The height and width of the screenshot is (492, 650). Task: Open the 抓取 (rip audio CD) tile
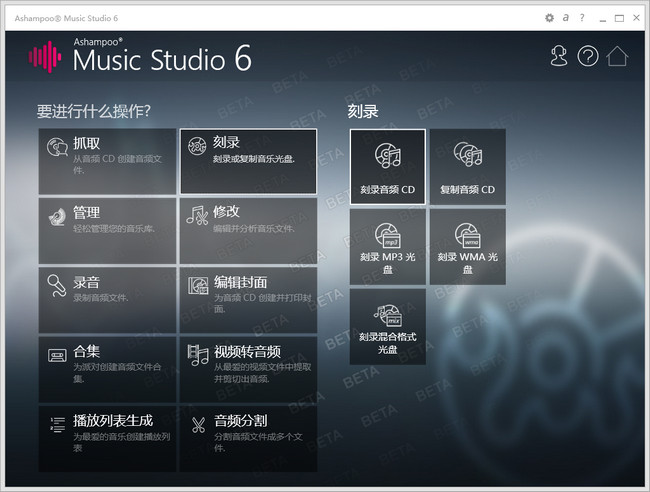(107, 161)
